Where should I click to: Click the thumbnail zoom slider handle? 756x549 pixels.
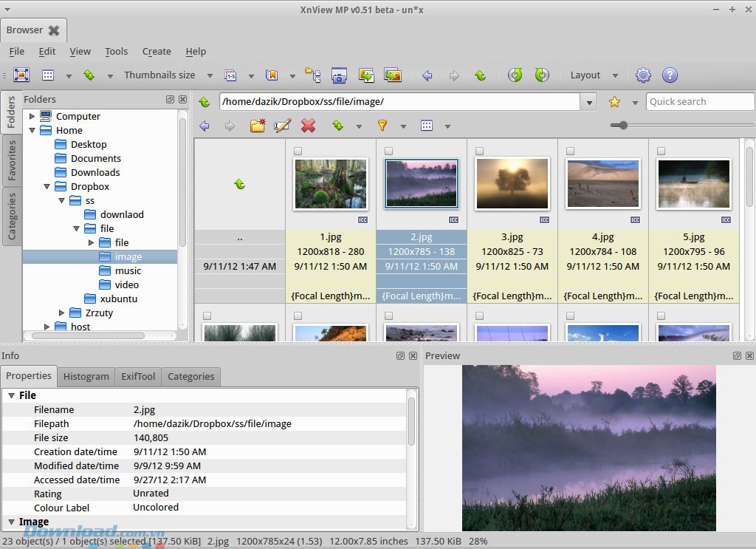(623, 126)
